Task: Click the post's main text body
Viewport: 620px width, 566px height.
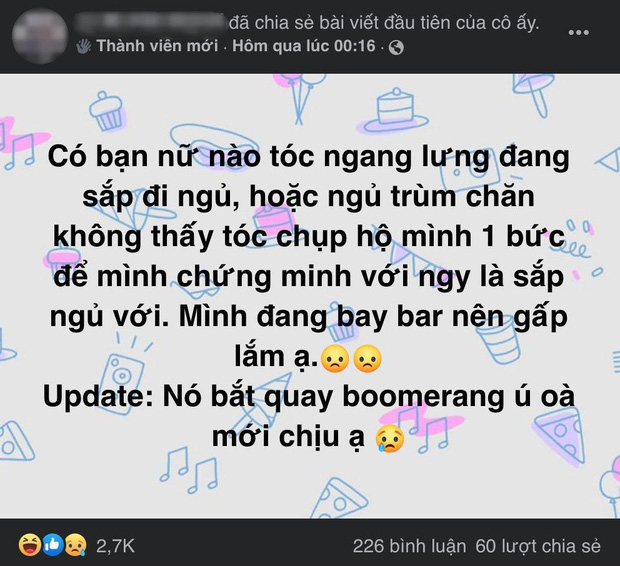Action: coord(308,297)
